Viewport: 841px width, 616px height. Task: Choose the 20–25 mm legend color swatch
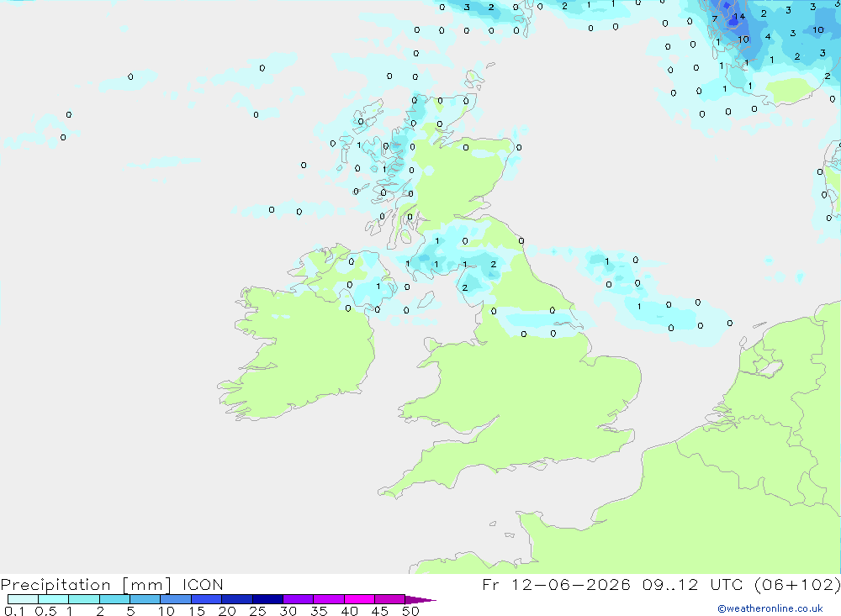(237, 599)
